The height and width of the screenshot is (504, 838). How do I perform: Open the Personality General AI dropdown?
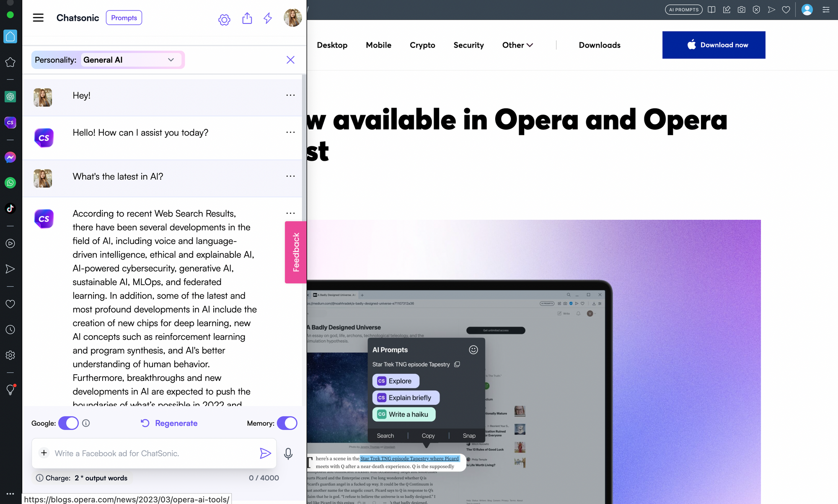pos(130,59)
